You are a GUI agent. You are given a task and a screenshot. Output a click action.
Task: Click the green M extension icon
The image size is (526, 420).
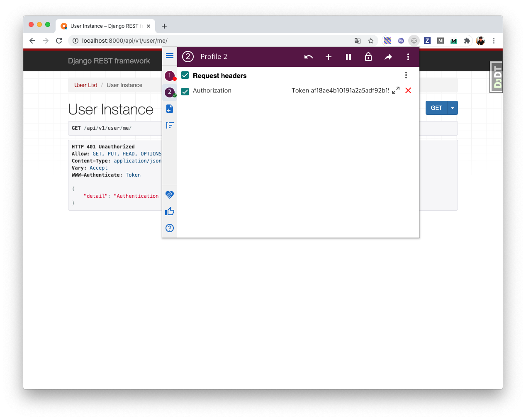tap(454, 41)
